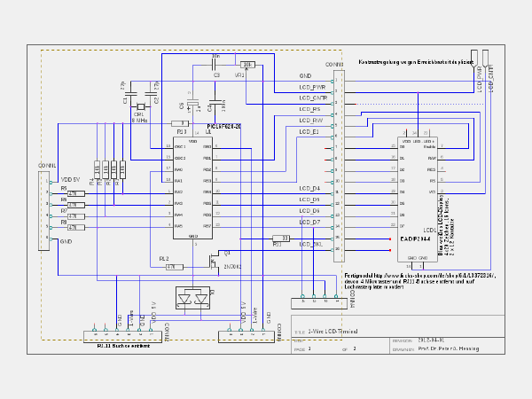Click the PIC16F628-20 microcontroller U1 symbol
The width and height of the screenshot is (532, 399).
pyautogui.click(x=192, y=188)
